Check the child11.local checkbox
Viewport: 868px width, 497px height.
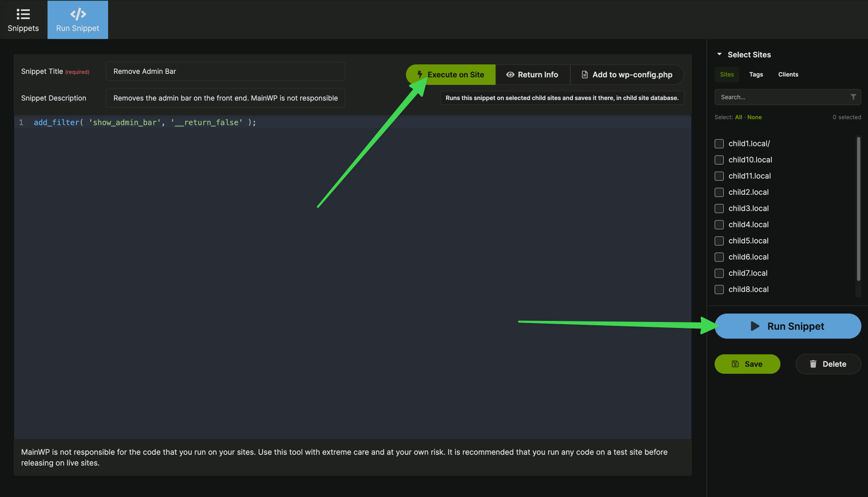click(x=719, y=176)
